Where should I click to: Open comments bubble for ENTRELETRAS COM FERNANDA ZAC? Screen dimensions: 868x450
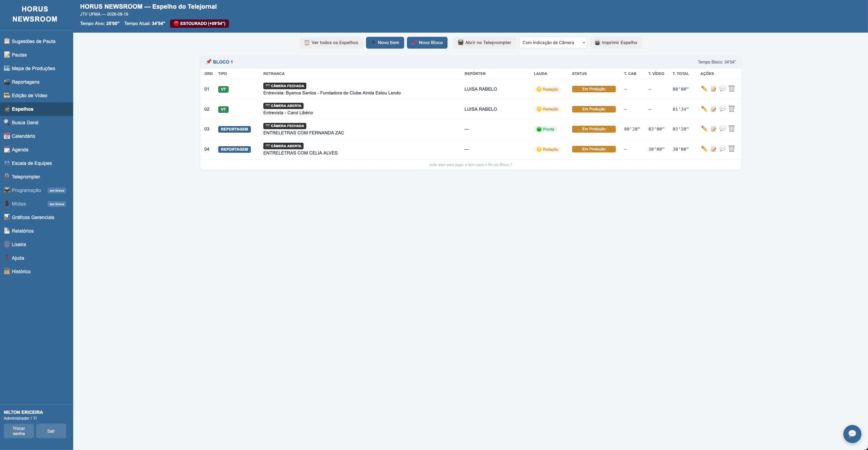tap(722, 129)
